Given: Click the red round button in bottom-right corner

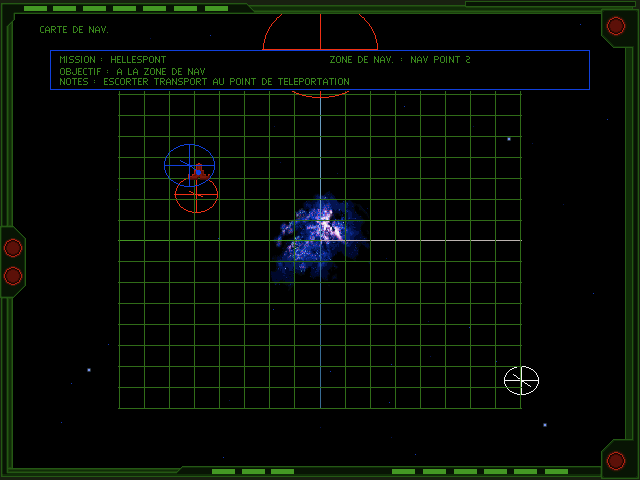Looking at the screenshot, I should [616, 461].
